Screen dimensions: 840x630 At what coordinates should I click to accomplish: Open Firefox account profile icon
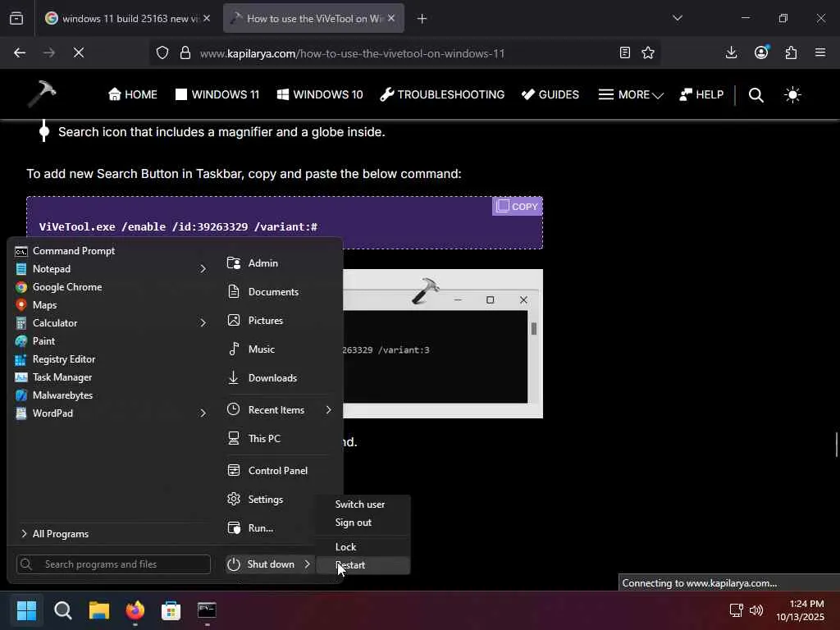(x=761, y=52)
